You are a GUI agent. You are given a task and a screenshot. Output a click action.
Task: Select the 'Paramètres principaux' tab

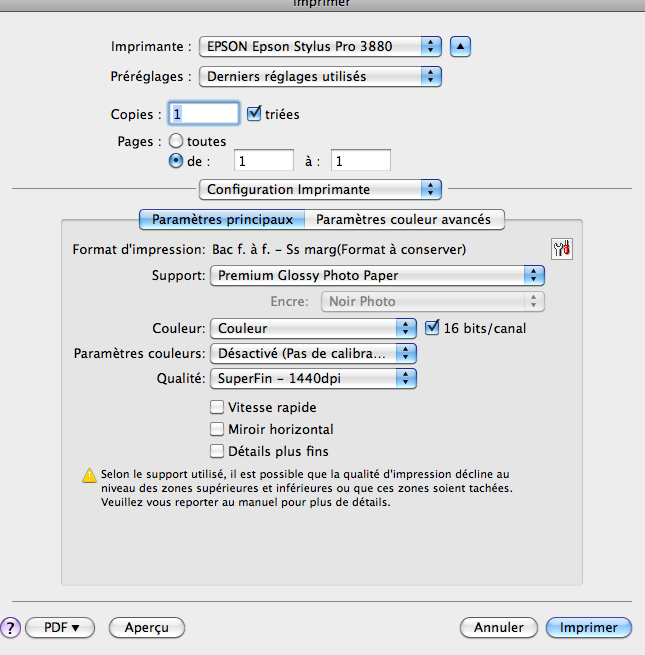point(221,218)
